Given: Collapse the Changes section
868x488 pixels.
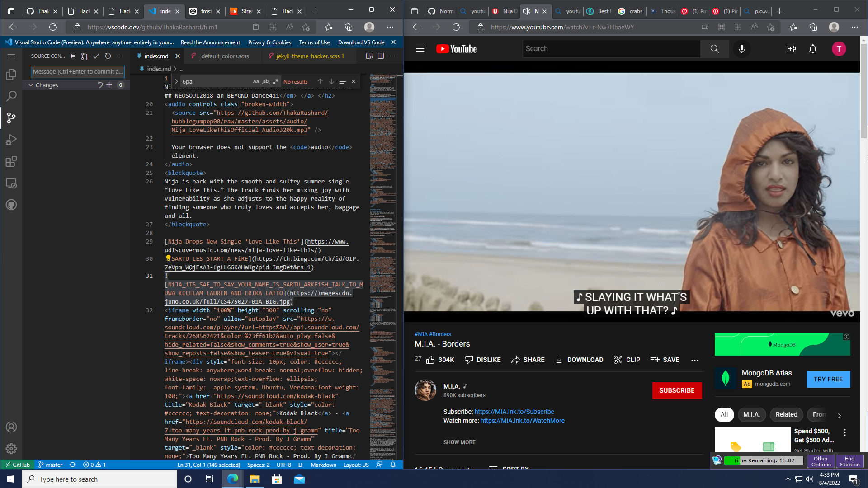Looking at the screenshot, I should click(31, 85).
